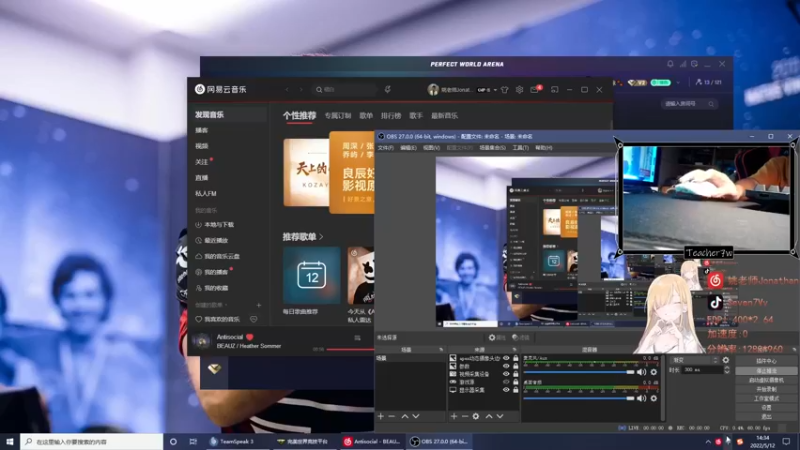This screenshot has width=800, height=450.
Task: Toggle lock on 游戏源 source
Action: click(516, 382)
